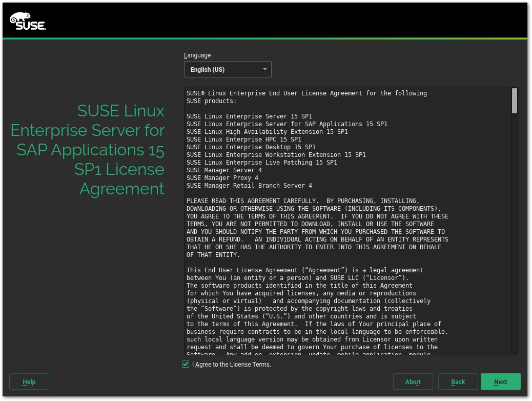Click 'SUSE Linux High Availability Extension 15 SP1'
Screen dimensions: 532x401
click(267, 132)
